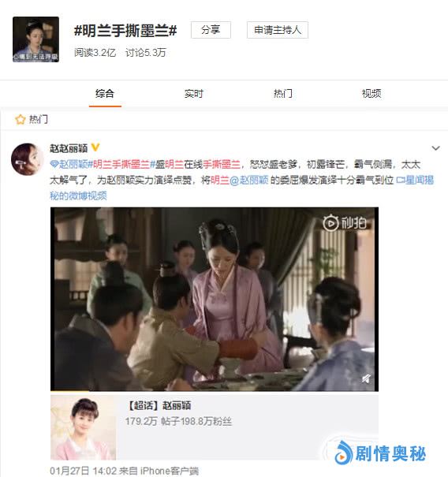Click the 分享 share button
Viewport: 448px width, 477px height.
211,30
